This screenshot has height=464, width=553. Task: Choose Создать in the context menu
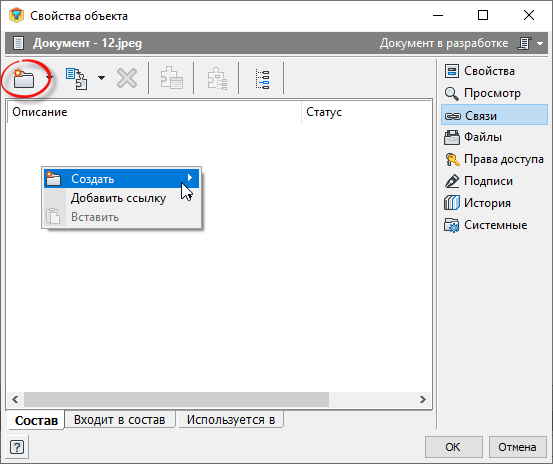coord(121,179)
